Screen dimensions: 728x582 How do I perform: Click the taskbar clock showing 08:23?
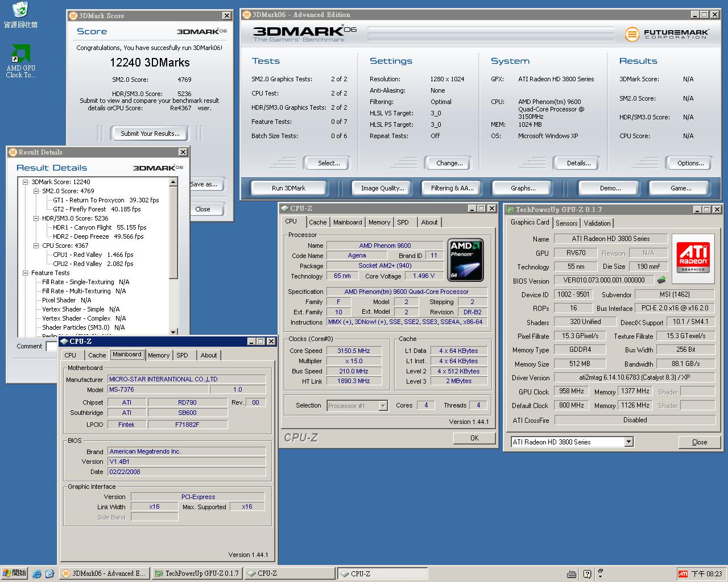tap(706, 574)
